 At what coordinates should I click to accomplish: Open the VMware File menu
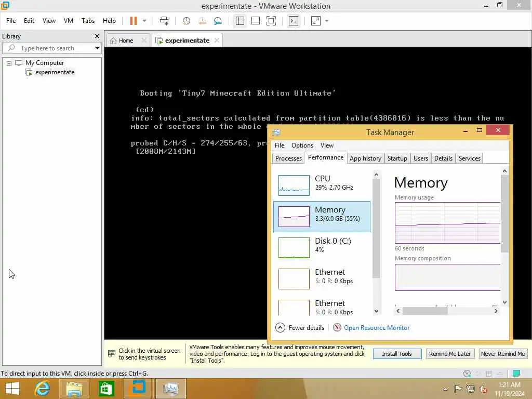pos(11,21)
